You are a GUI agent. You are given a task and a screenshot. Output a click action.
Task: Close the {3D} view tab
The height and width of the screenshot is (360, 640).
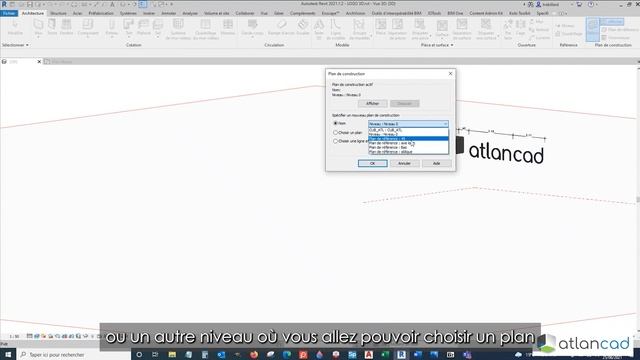pos(39,62)
